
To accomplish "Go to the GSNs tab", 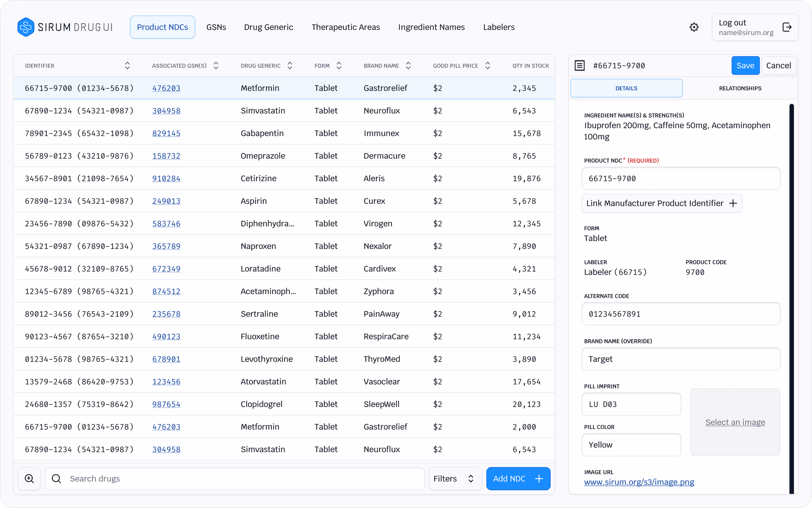I will (x=216, y=27).
